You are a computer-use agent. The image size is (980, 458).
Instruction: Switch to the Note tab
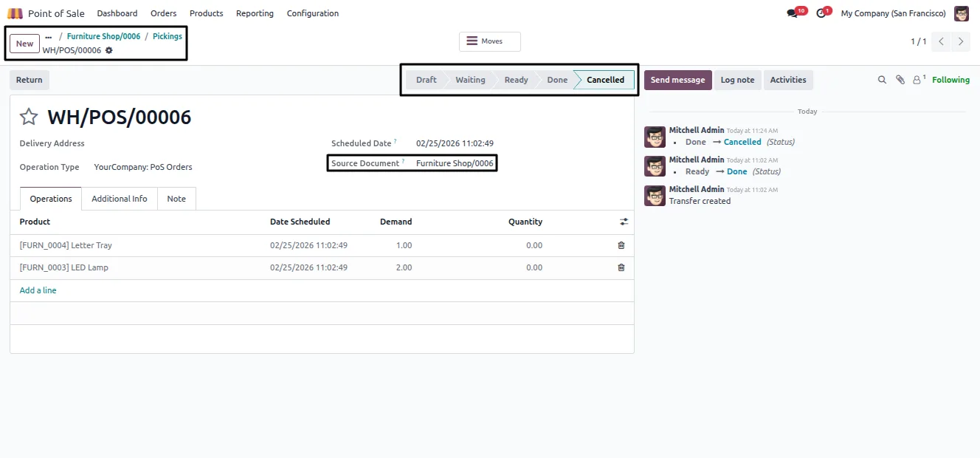176,199
